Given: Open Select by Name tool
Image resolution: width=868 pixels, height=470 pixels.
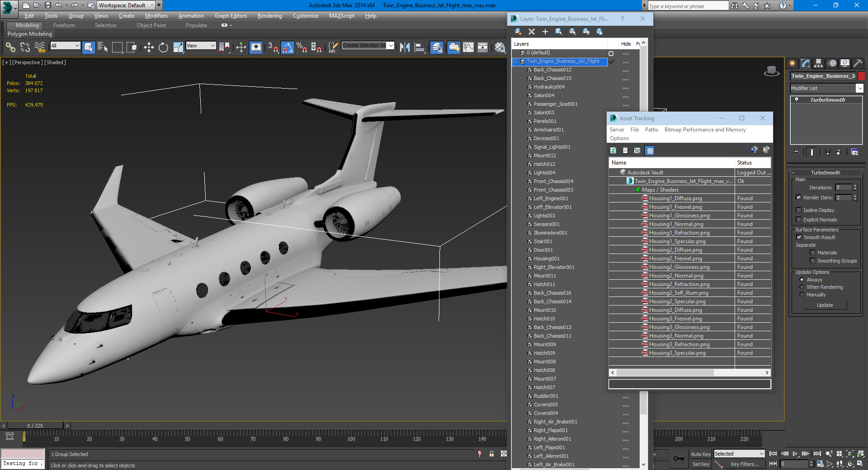Looking at the screenshot, I should [103, 47].
